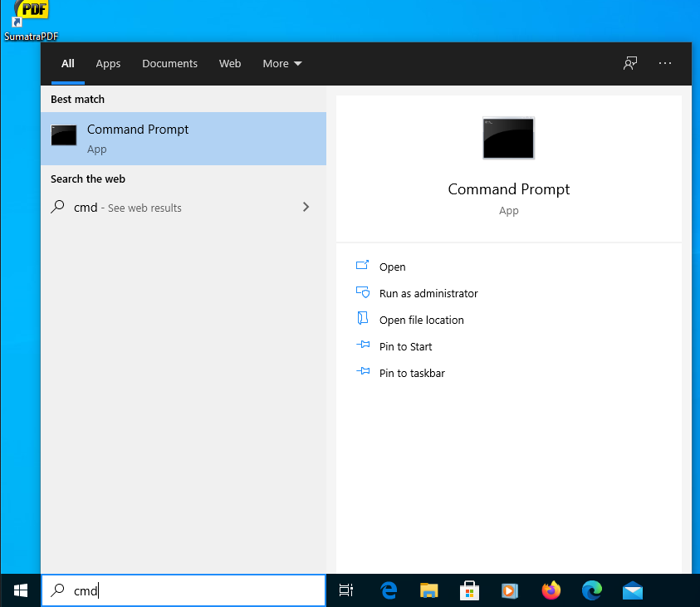Viewport: 700px width, 607px height.
Task: Open Task View on the taskbar
Action: tap(346, 590)
